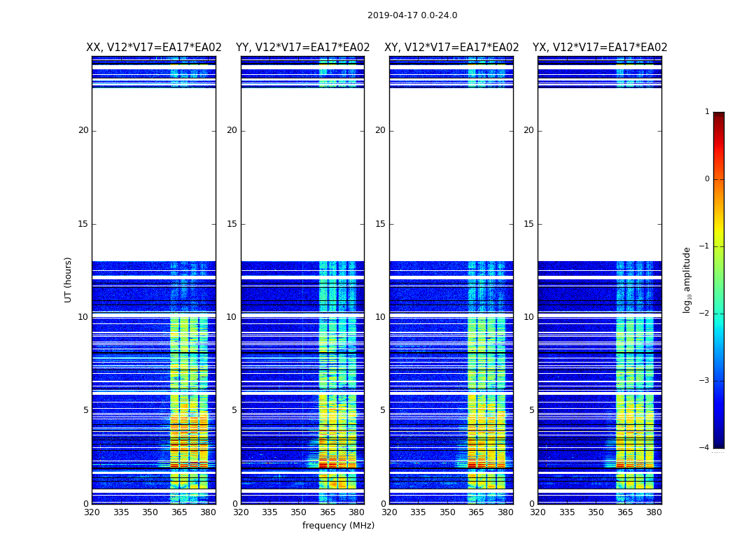The image size is (735, 560).
Task: Click the figure title dated 2019-04-17
Action: click(x=412, y=15)
